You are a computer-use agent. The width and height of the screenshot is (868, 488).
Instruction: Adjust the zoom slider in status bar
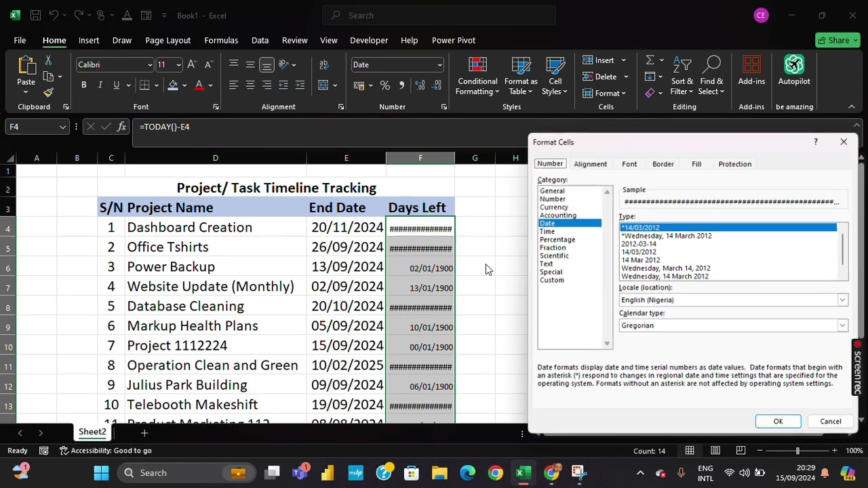(797, 451)
